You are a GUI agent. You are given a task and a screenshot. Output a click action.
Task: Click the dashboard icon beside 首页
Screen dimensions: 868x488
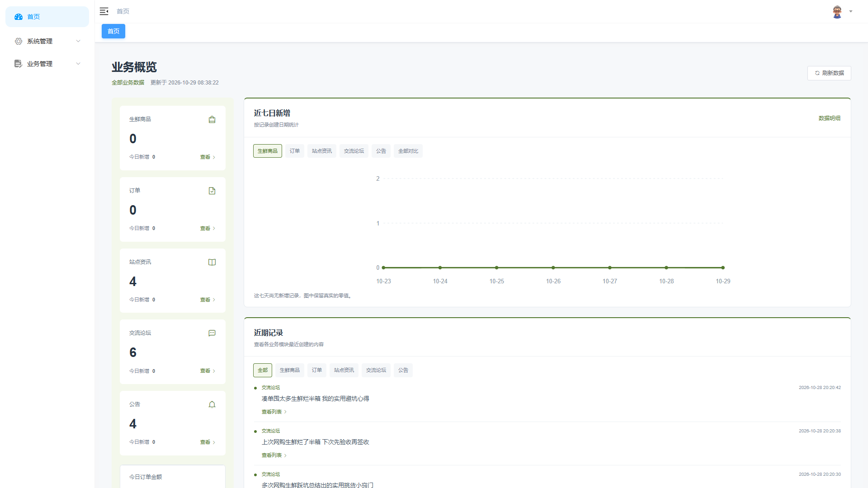tap(19, 17)
